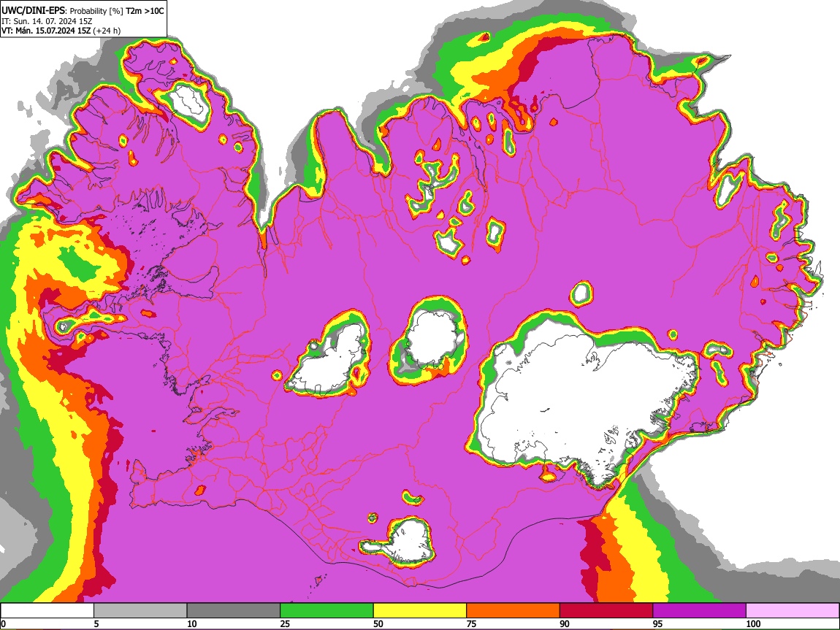Screen dimensions: 840x630
Task: Click the legend label '100'
Action: pyautogui.click(x=753, y=623)
